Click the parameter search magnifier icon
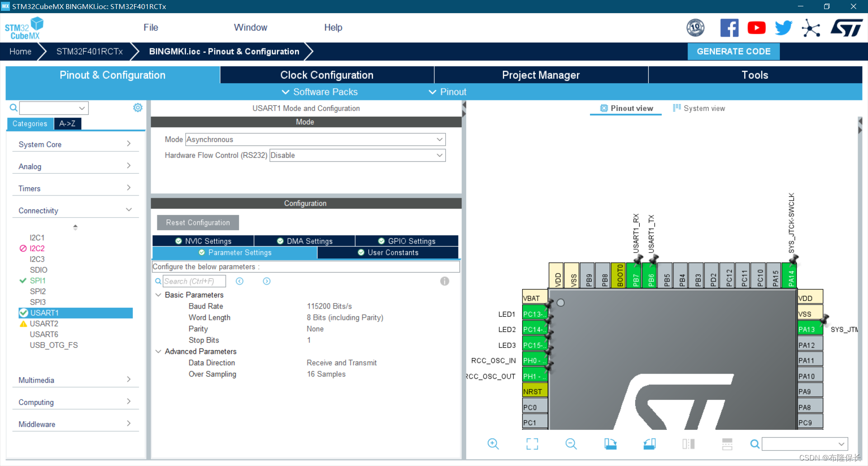Image resolution: width=868 pixels, height=466 pixels. (158, 281)
